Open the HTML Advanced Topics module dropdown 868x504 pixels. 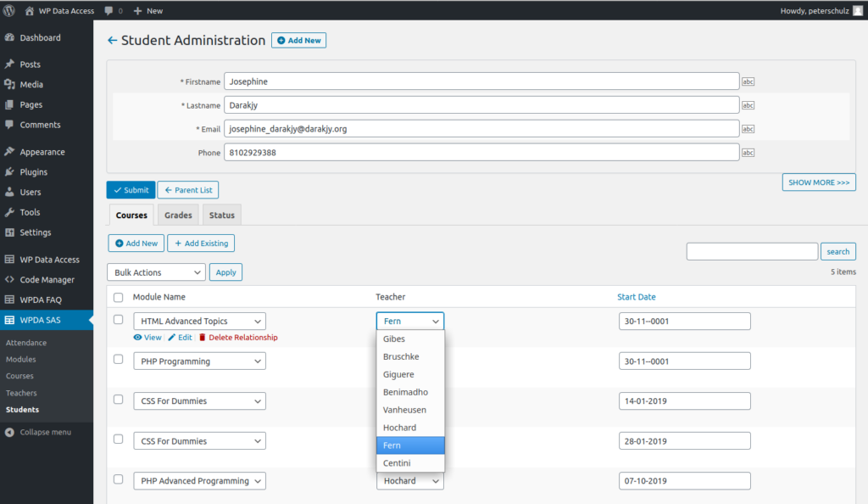tap(199, 322)
